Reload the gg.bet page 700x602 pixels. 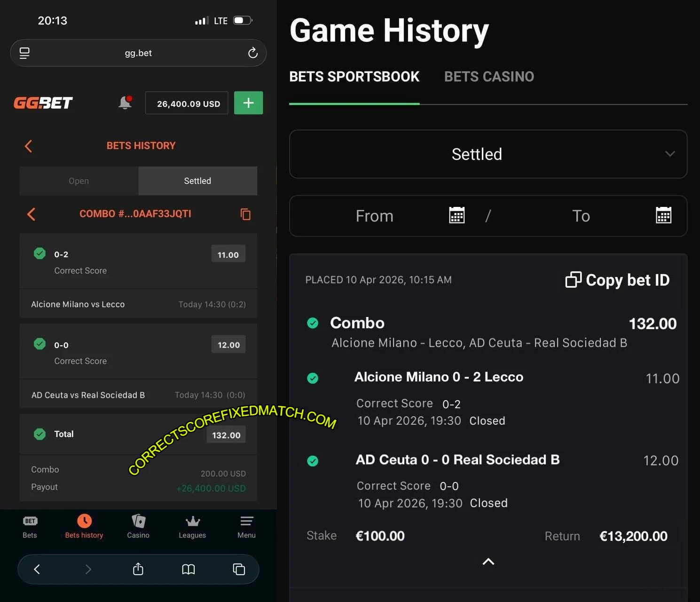point(252,53)
